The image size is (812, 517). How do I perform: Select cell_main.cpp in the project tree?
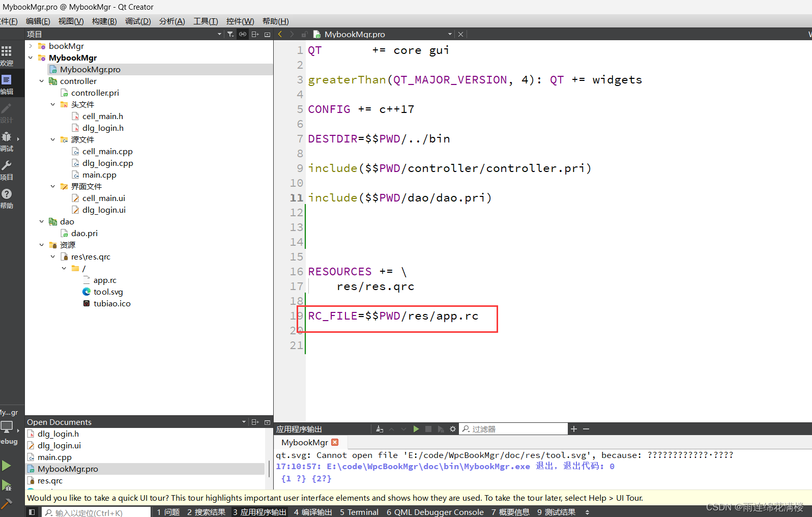[x=107, y=151]
